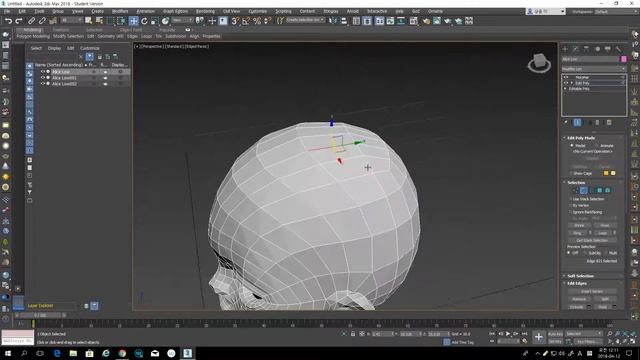Toggle the Morpher modifier eye icon
The image size is (640, 360).
pyautogui.click(x=566, y=77)
